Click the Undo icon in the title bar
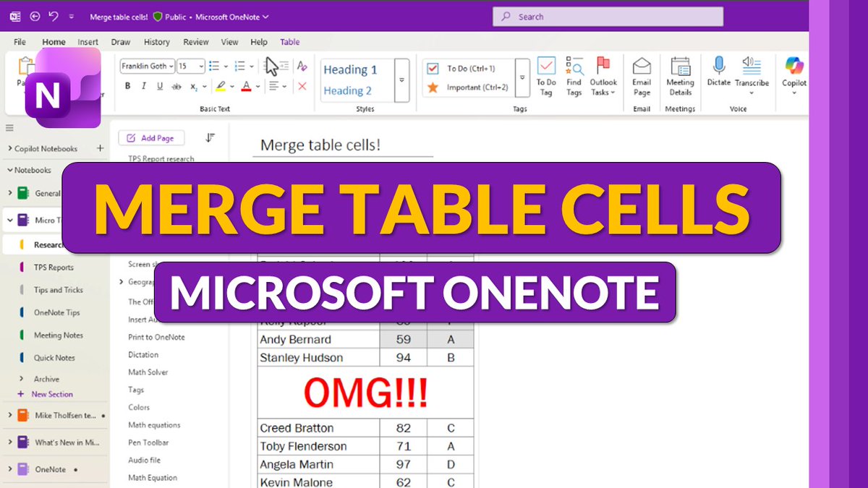The height and width of the screenshot is (488, 868). coord(53,16)
